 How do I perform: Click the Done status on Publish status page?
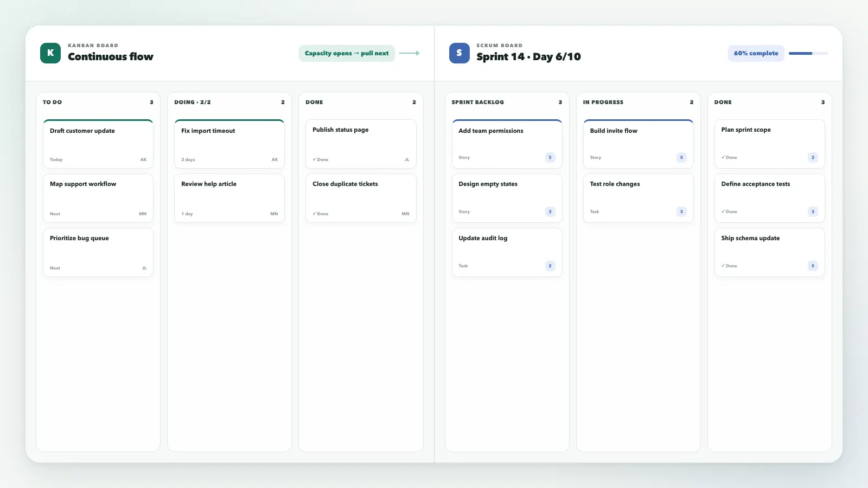[321, 159]
